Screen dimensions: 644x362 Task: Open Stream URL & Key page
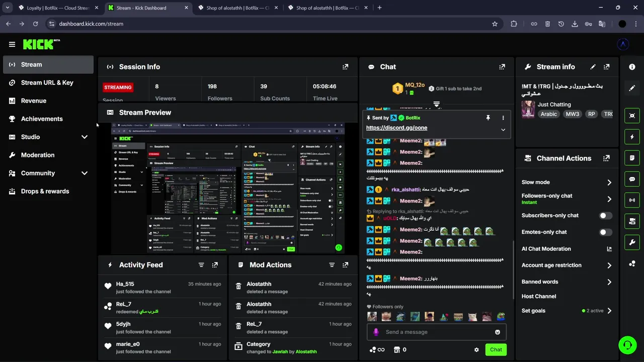pos(48,82)
